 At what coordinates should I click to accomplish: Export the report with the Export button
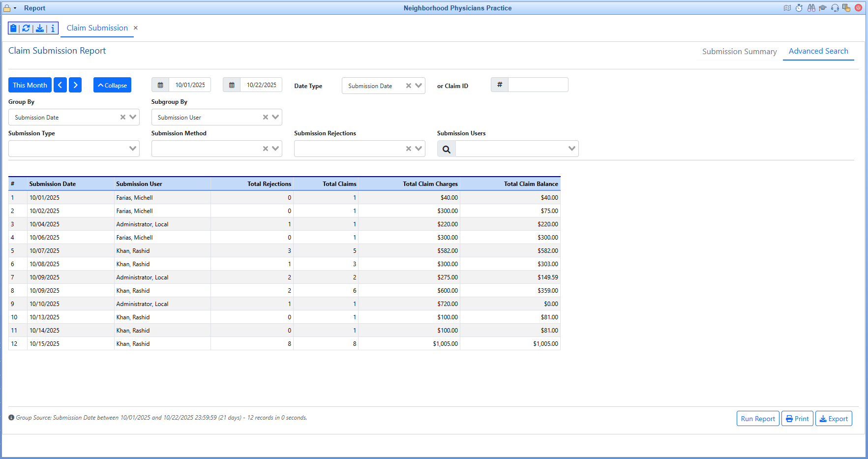point(833,419)
